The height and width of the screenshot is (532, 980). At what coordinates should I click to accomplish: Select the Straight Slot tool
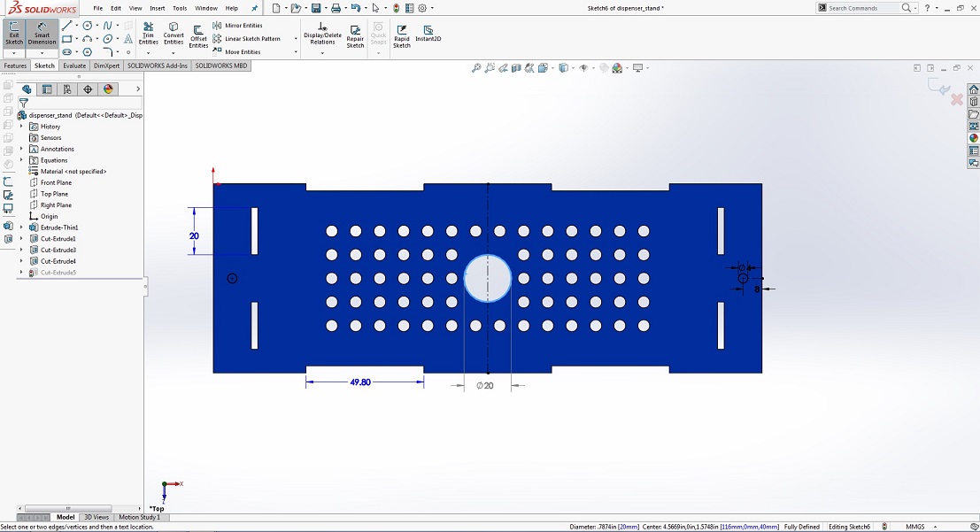tap(67, 52)
